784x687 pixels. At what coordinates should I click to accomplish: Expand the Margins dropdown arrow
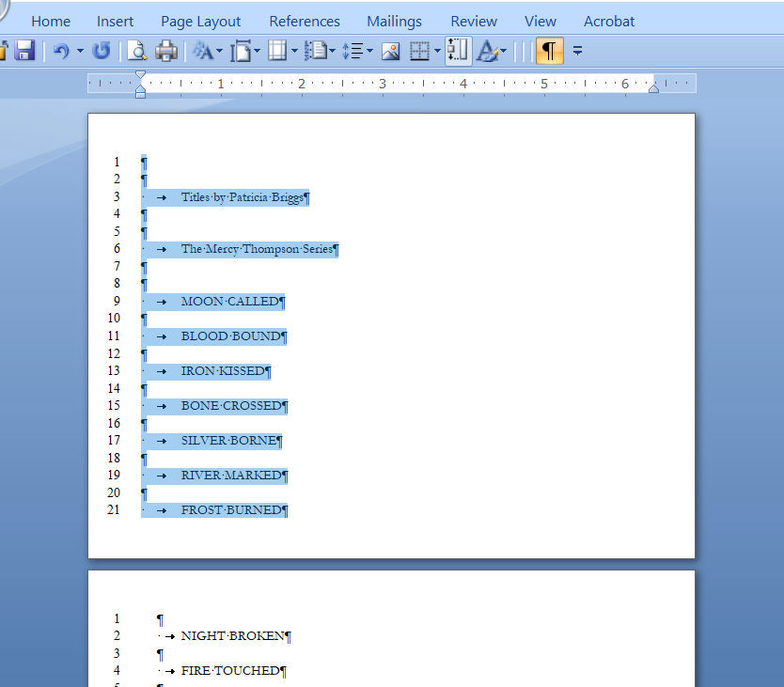tap(294, 51)
